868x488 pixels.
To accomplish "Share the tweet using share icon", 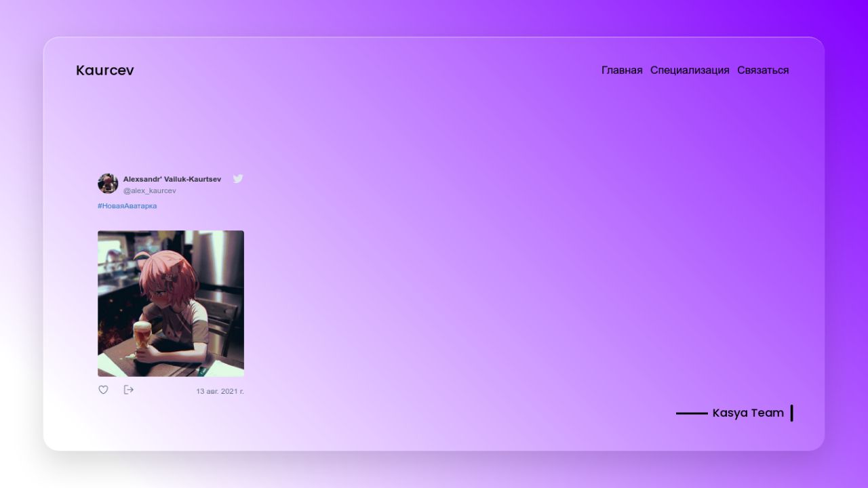I will (x=129, y=390).
